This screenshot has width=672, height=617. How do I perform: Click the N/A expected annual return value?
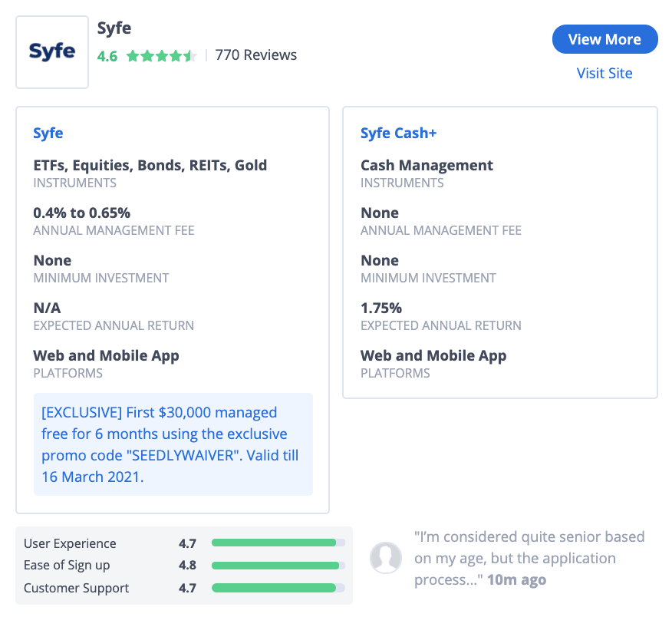tap(47, 308)
